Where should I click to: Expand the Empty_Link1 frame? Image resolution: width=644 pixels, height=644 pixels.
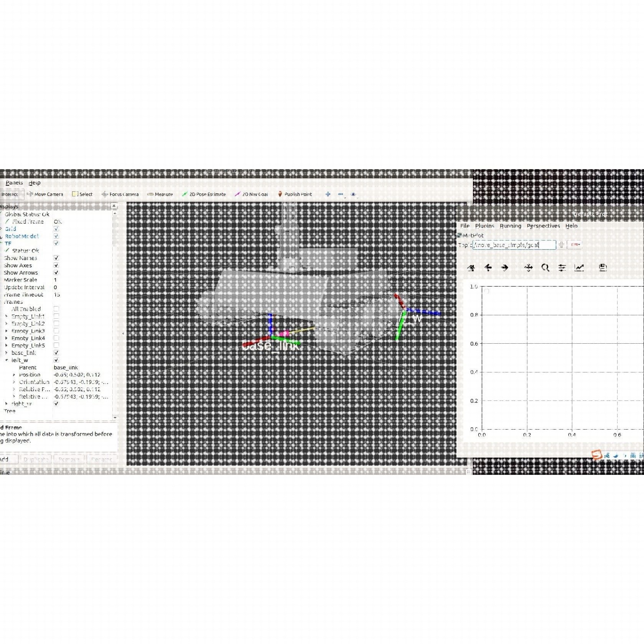(x=7, y=316)
